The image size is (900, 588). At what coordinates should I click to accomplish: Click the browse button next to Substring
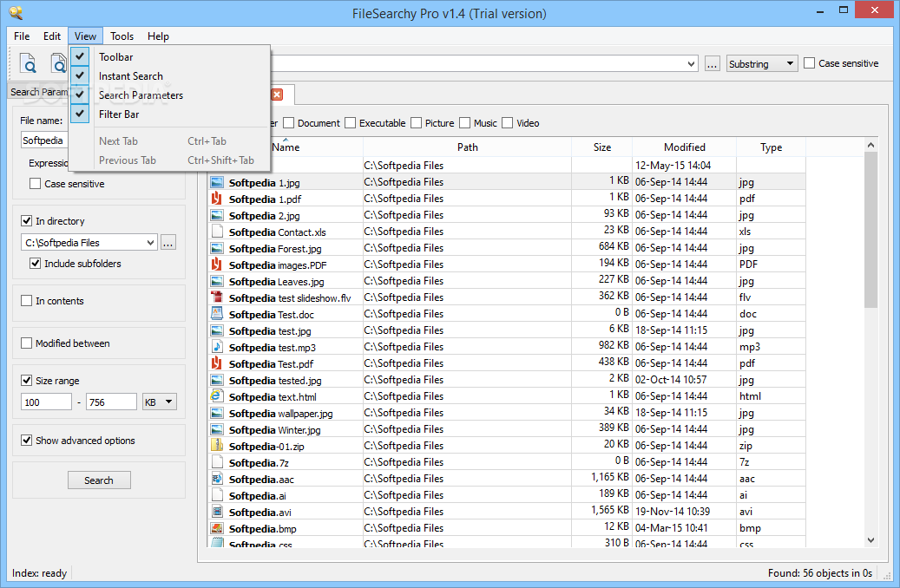712,63
